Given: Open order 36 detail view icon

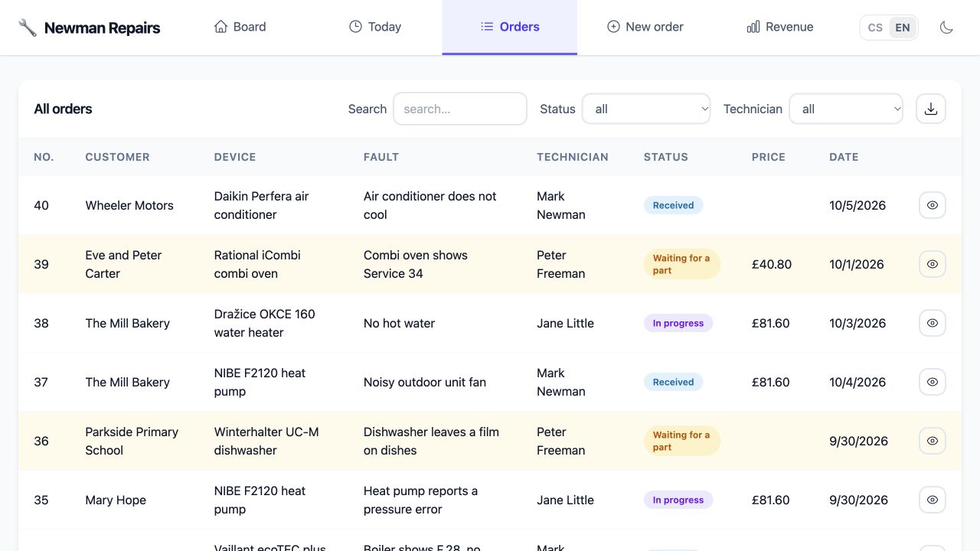Looking at the screenshot, I should pos(933,441).
